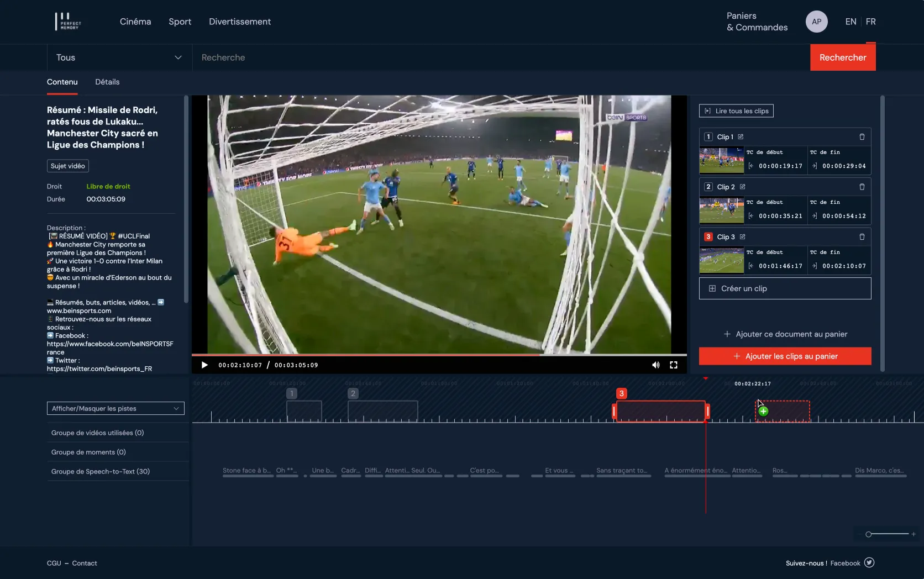Click the 'Dis Marco, c'es...' speech segment

[x=880, y=471]
